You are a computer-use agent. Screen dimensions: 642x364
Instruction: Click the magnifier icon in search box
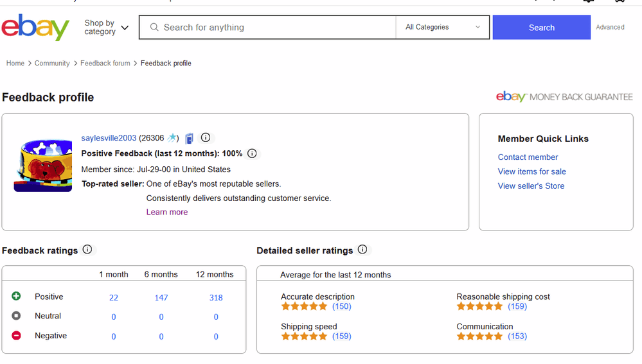pyautogui.click(x=154, y=28)
